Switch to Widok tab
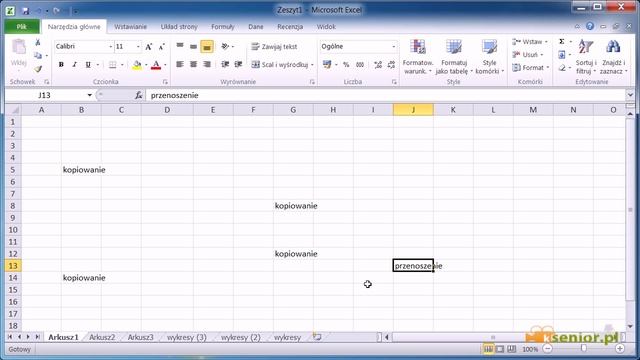Screen dimensions: 640x360 [x=326, y=27]
